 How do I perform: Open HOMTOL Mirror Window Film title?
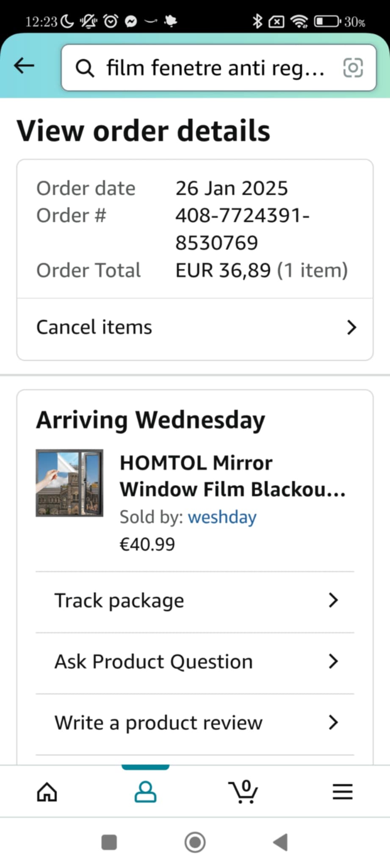pyautogui.click(x=232, y=476)
